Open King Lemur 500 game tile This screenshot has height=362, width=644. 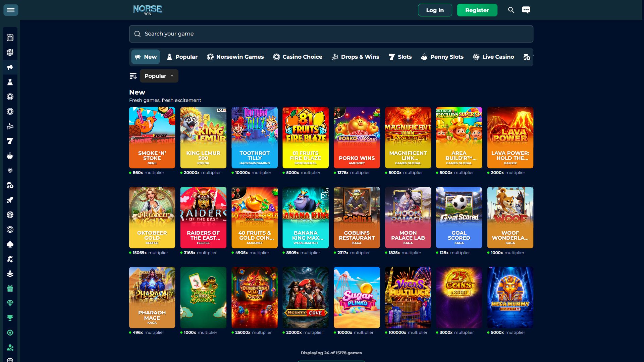click(x=203, y=137)
